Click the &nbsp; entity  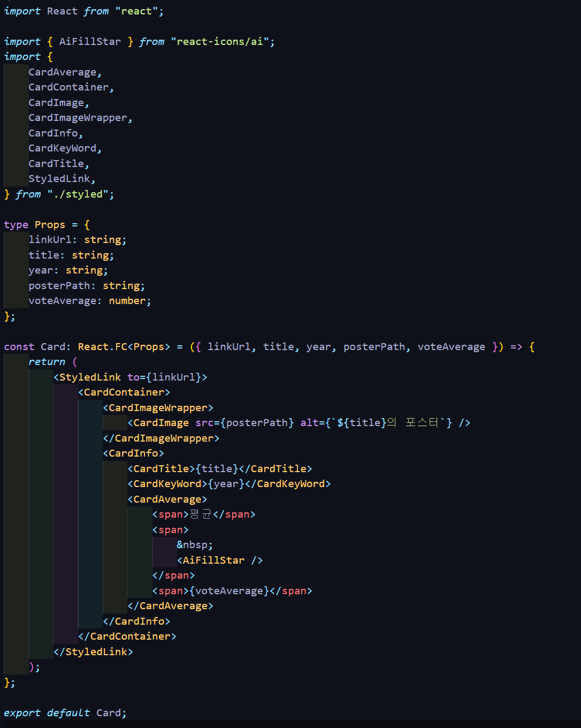point(195,545)
